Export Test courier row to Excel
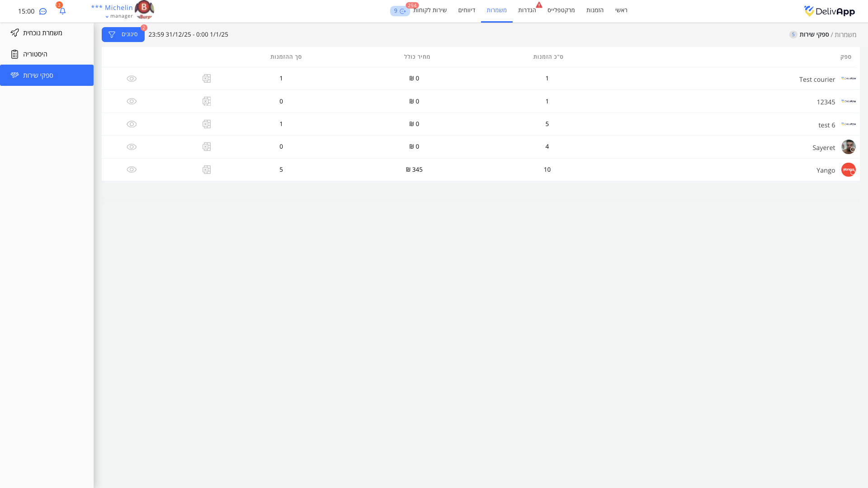This screenshot has height=488, width=868. (x=207, y=79)
